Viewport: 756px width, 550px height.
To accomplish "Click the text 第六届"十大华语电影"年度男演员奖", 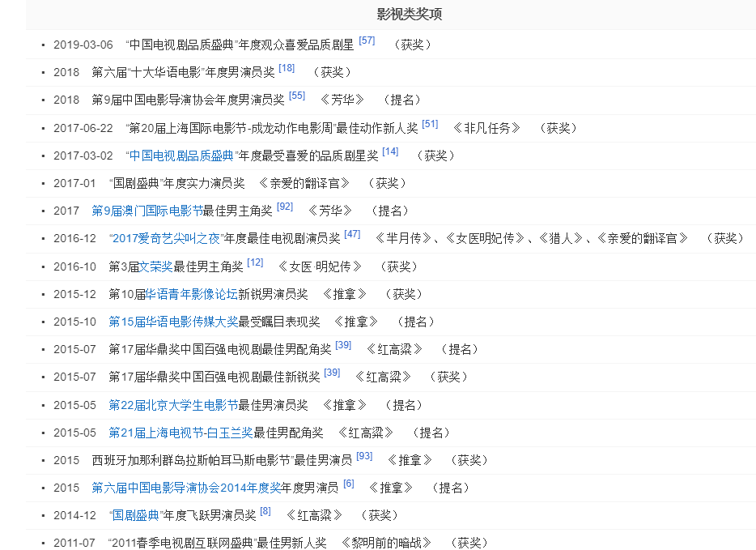I will pos(183,72).
